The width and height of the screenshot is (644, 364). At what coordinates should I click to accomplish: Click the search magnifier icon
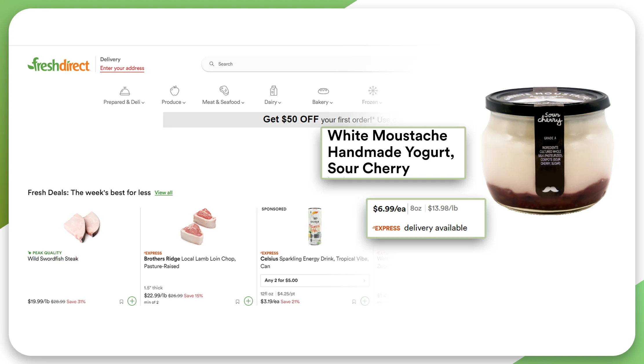coord(211,64)
